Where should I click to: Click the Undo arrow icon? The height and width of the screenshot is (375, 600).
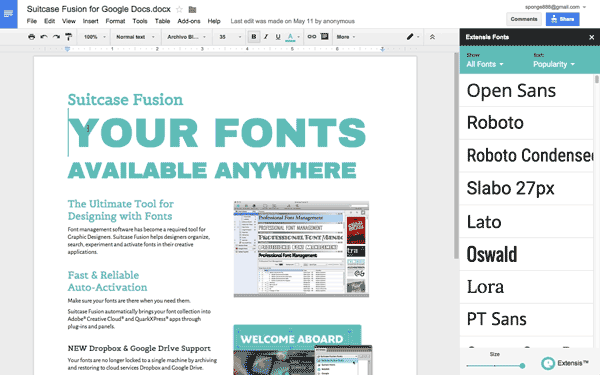coord(44,37)
